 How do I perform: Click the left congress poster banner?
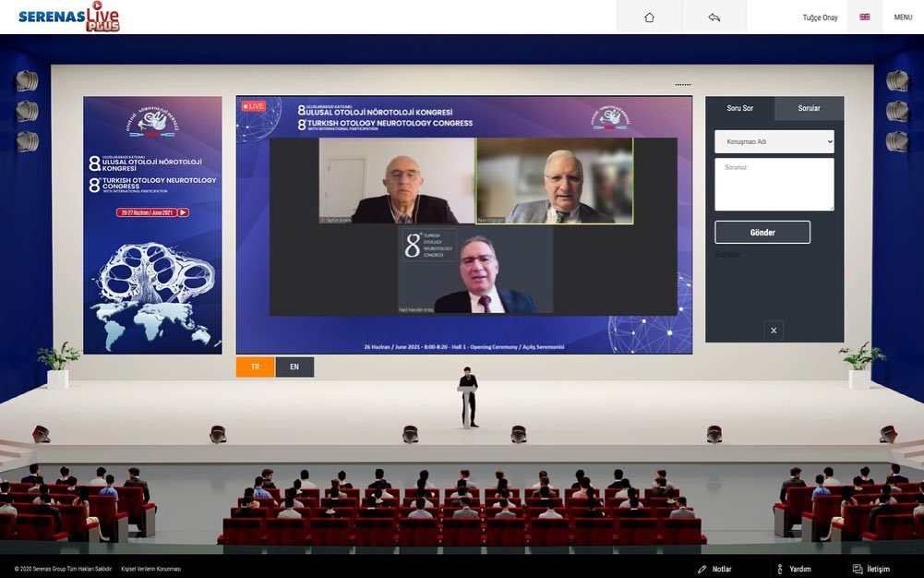152,225
